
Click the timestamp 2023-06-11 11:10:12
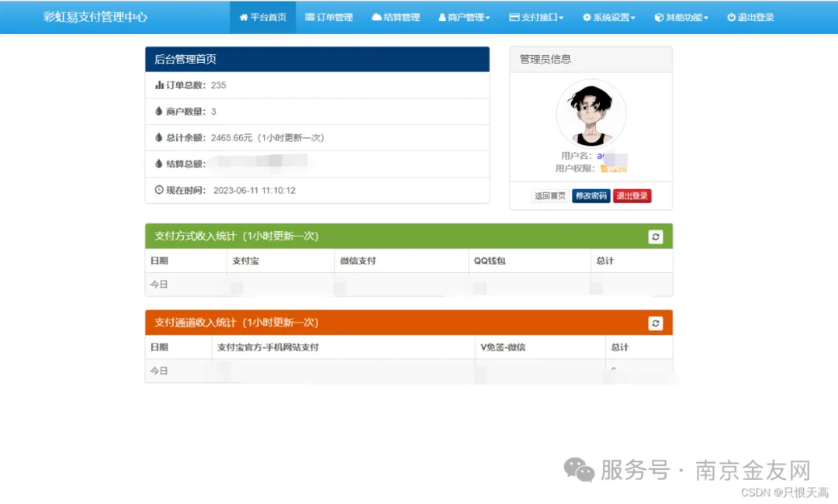point(255,191)
